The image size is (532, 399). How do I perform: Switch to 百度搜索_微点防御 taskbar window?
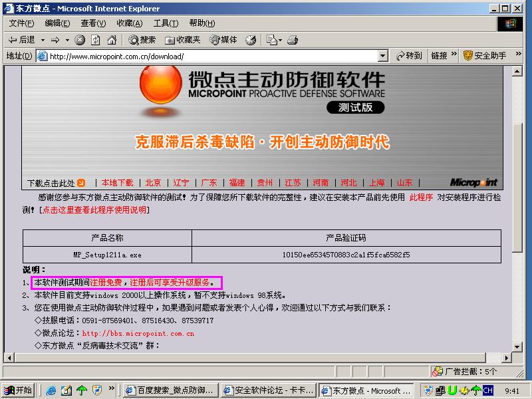pyautogui.click(x=171, y=391)
